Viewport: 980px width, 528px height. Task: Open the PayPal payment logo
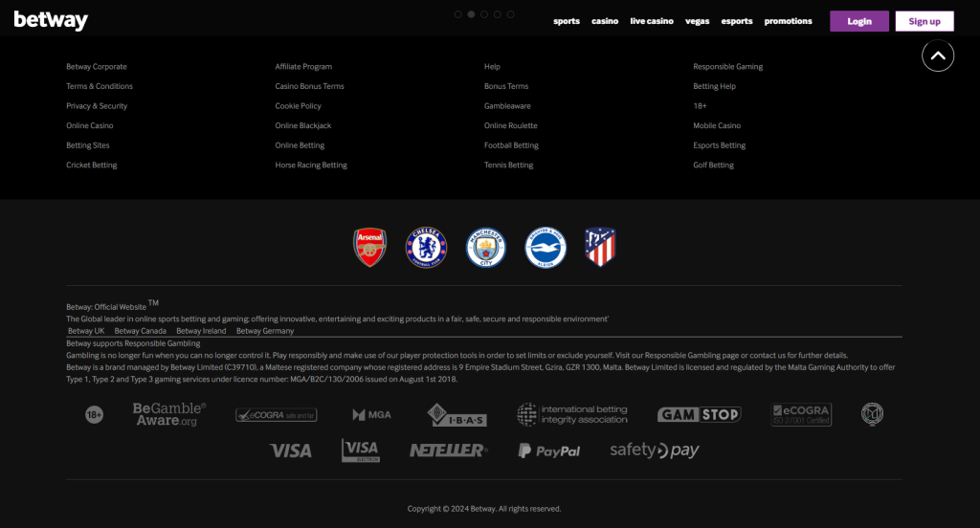tap(549, 451)
